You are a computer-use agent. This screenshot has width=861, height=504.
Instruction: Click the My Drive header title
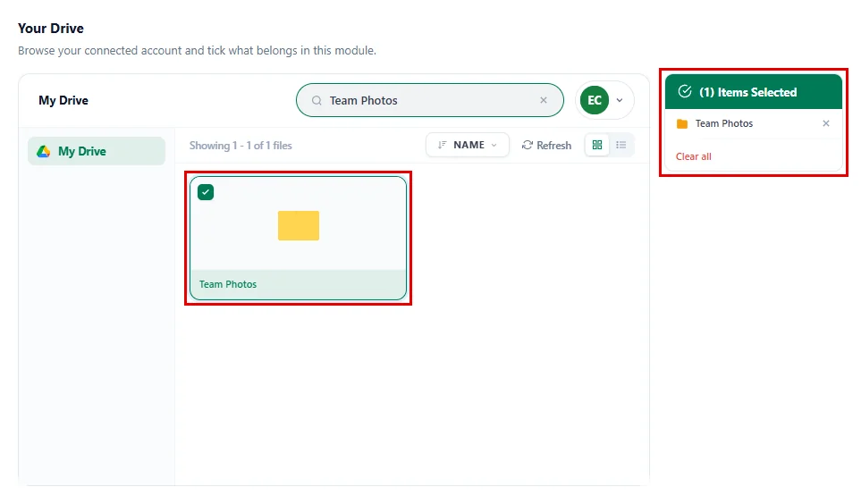tap(63, 100)
